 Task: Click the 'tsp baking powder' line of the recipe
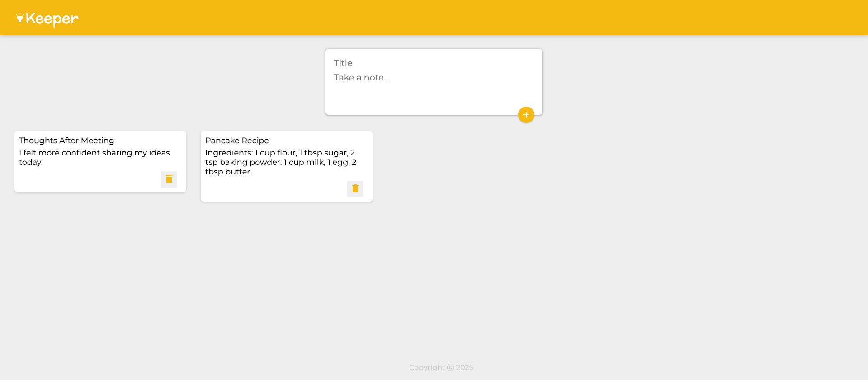click(243, 162)
